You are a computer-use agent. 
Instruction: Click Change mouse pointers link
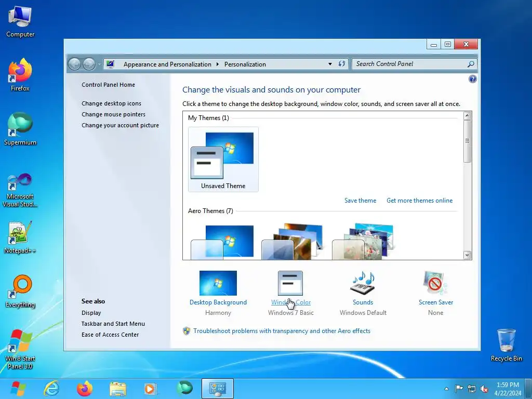point(113,114)
